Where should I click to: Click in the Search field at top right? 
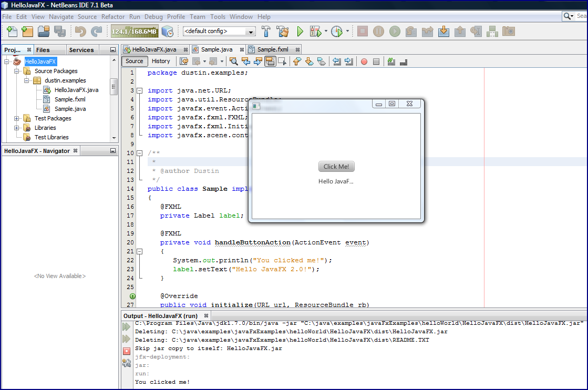[581, 16]
